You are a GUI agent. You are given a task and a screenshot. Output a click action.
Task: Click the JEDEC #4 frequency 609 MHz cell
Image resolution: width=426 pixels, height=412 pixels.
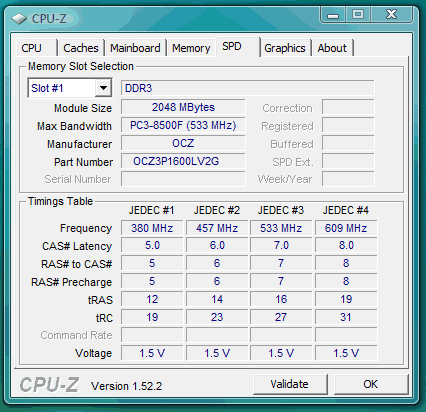coord(346,228)
